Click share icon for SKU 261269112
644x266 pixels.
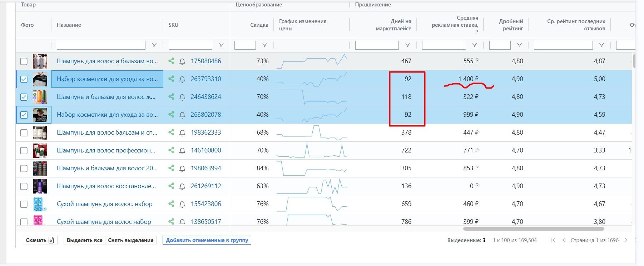(171, 186)
